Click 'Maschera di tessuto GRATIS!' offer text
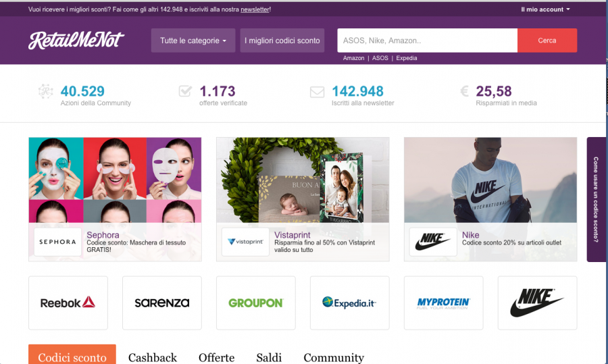This screenshot has width=608, height=364. 136,246
